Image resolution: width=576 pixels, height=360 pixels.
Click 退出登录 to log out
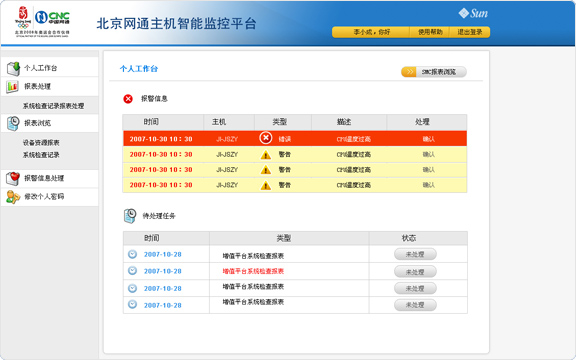click(470, 32)
